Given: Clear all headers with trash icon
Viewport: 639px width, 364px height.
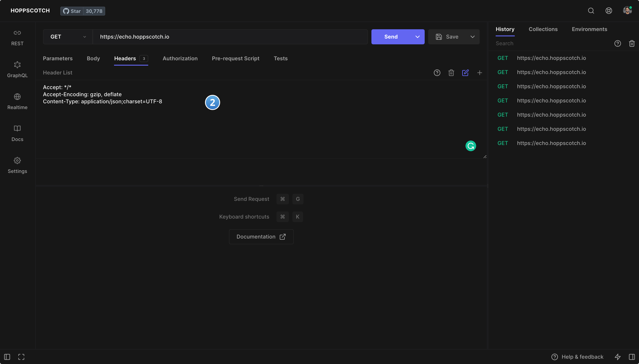Looking at the screenshot, I should pyautogui.click(x=451, y=73).
